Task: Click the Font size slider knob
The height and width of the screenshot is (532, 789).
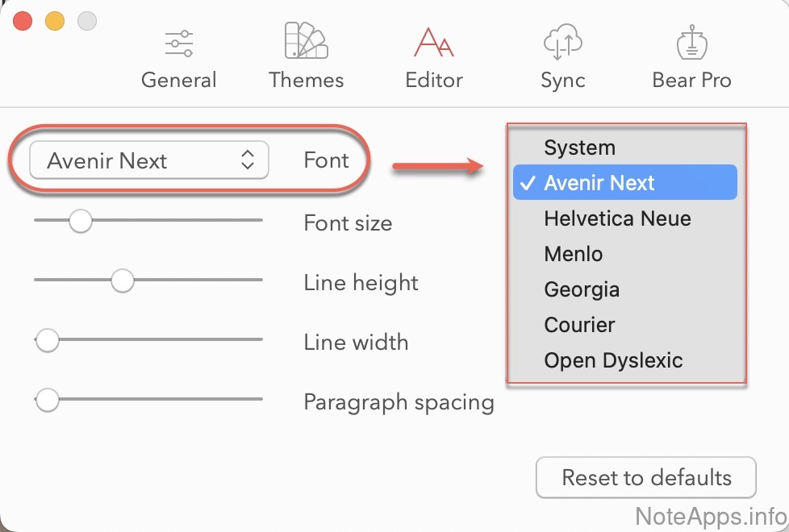Action: [x=80, y=220]
